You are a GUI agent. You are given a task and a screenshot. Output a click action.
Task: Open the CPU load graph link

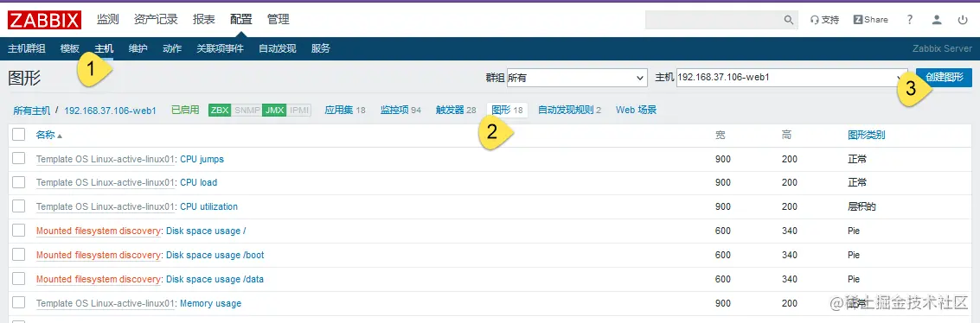pos(199,183)
